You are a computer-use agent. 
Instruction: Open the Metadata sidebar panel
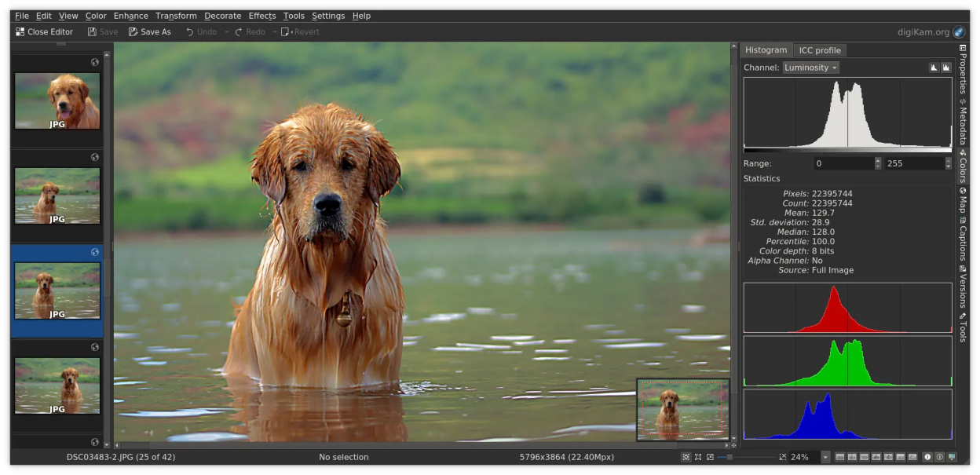click(x=963, y=121)
